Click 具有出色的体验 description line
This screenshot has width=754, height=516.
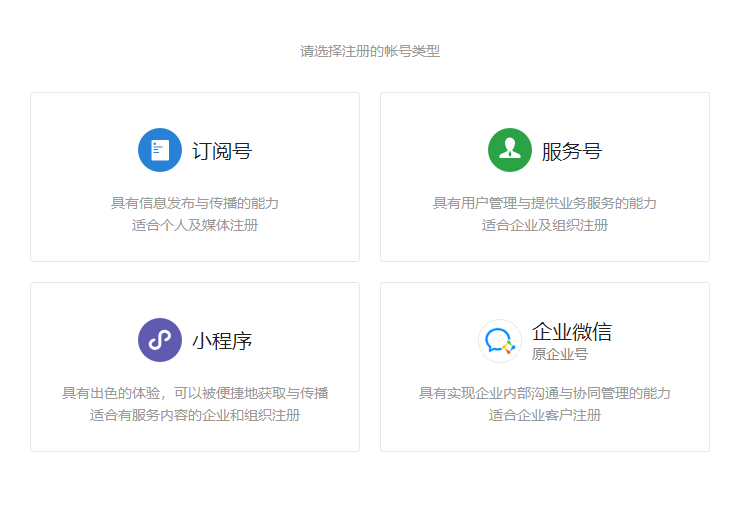tap(195, 393)
